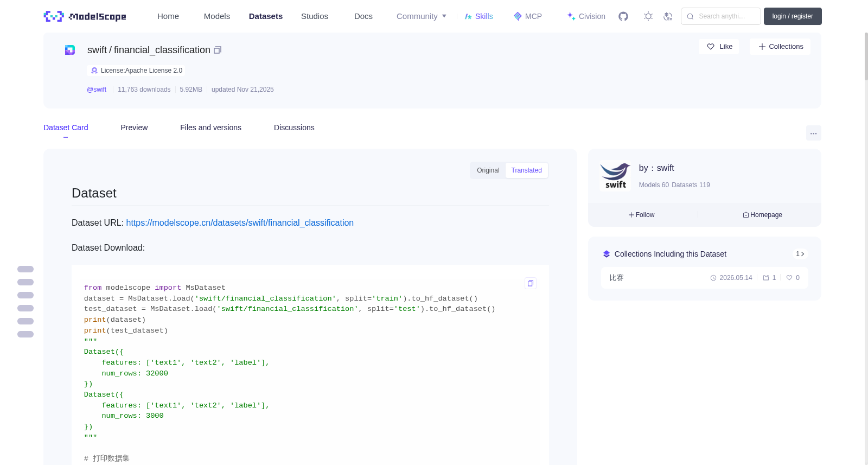This screenshot has height=465, width=868.
Task: Open the Datasets section
Action: pyautogui.click(x=266, y=16)
